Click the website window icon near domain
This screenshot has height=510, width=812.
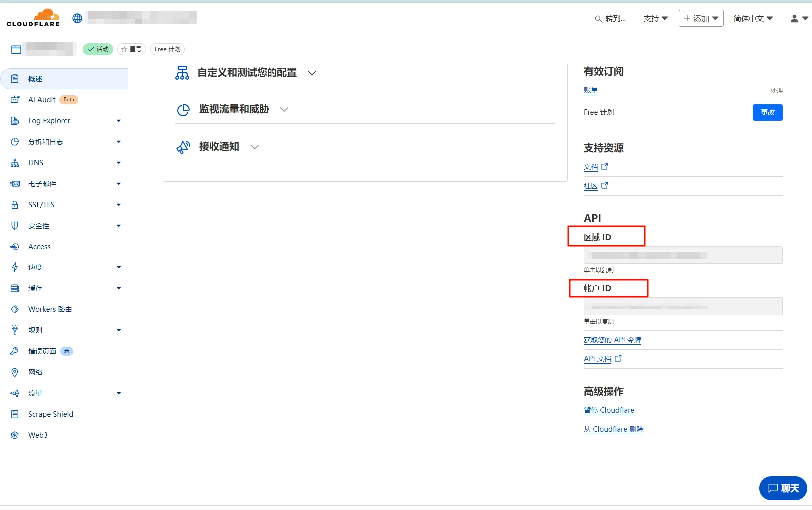pyautogui.click(x=16, y=49)
